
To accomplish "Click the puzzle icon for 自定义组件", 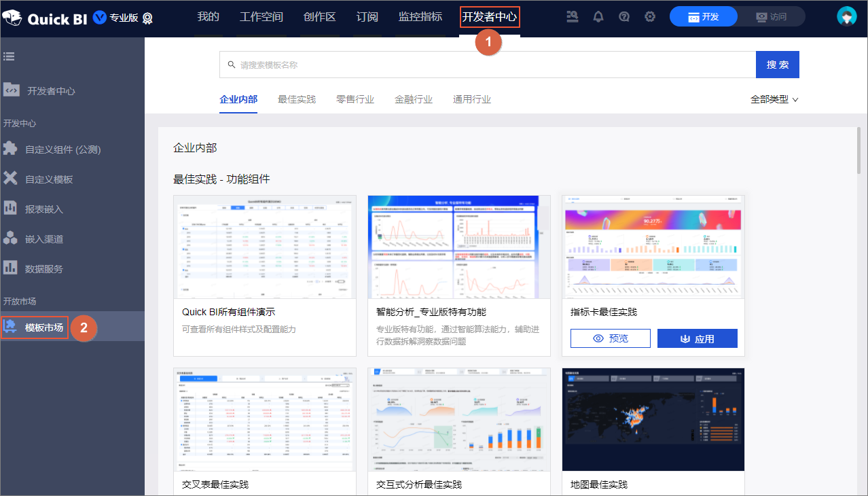I will 10,149.
